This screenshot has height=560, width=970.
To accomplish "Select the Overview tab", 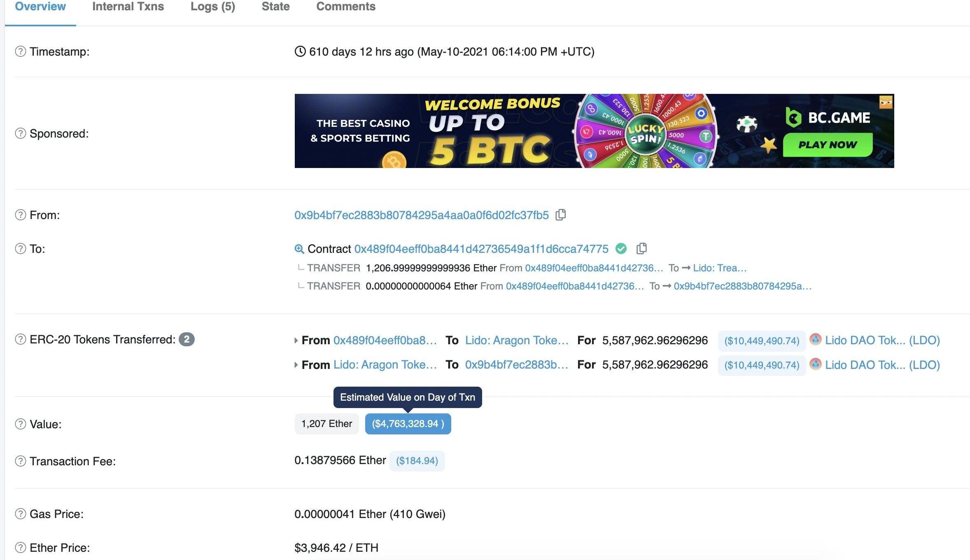I will point(40,7).
